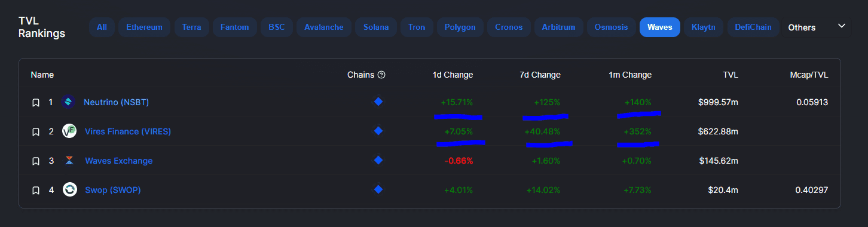Filter rankings by Polygon

click(460, 27)
